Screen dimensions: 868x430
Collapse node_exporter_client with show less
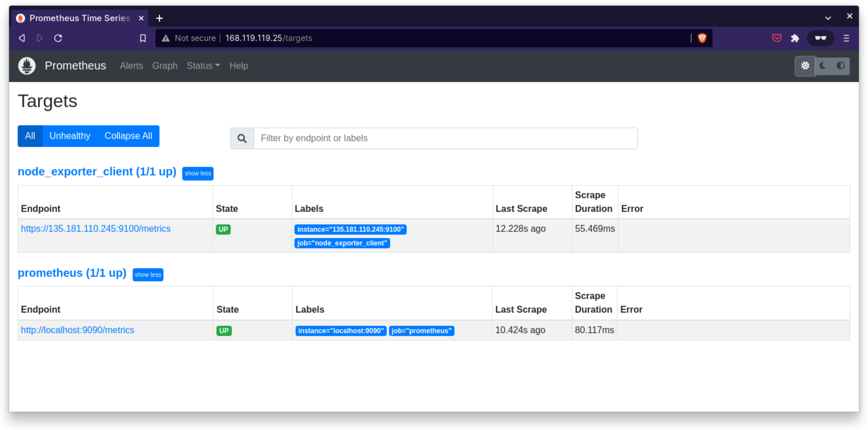coord(197,173)
